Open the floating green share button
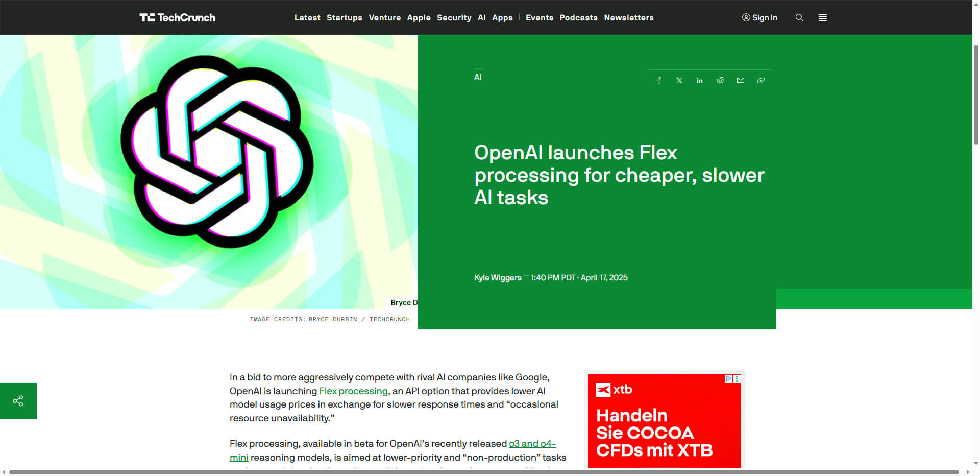This screenshot has height=476, width=980. (x=18, y=401)
